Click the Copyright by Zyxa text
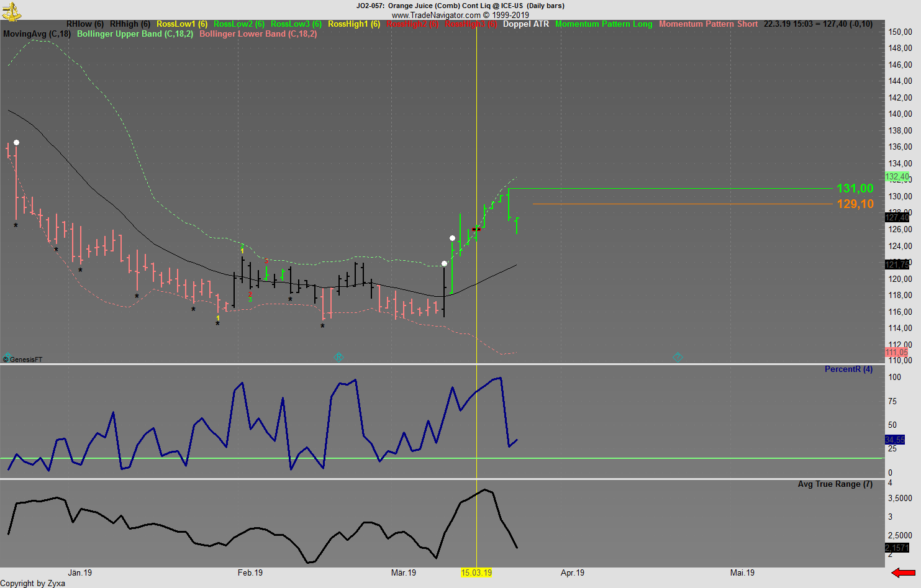The height and width of the screenshot is (588, 921). click(33, 583)
